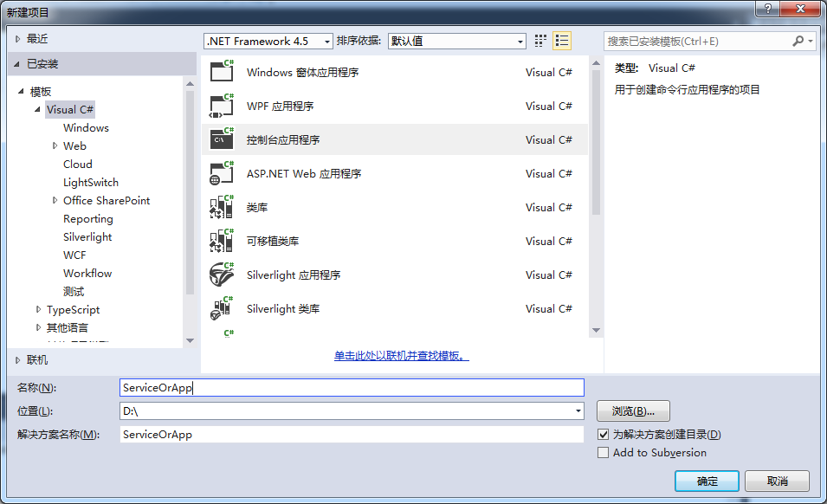Click the 名称 project name field
The width and height of the screenshot is (827, 504).
(352, 387)
